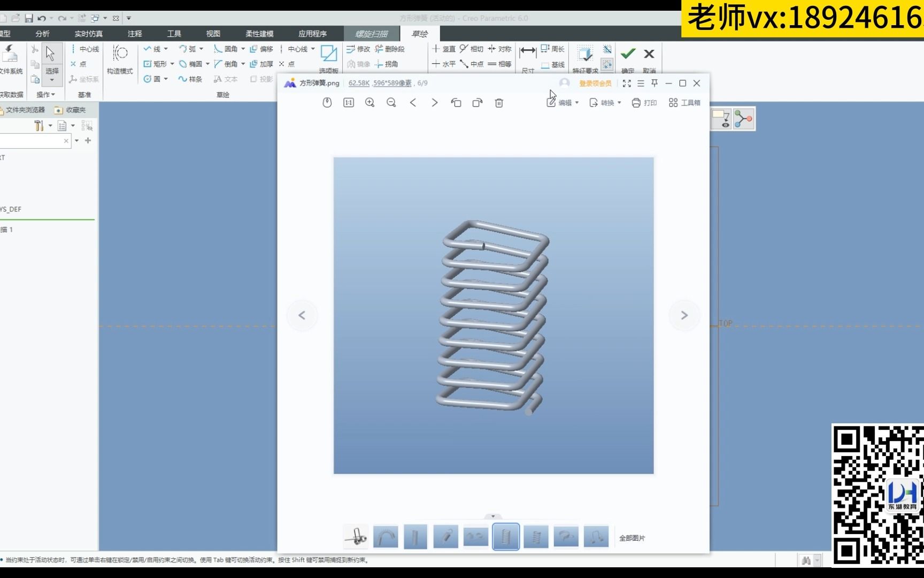Click the 打印 print button

click(x=644, y=103)
